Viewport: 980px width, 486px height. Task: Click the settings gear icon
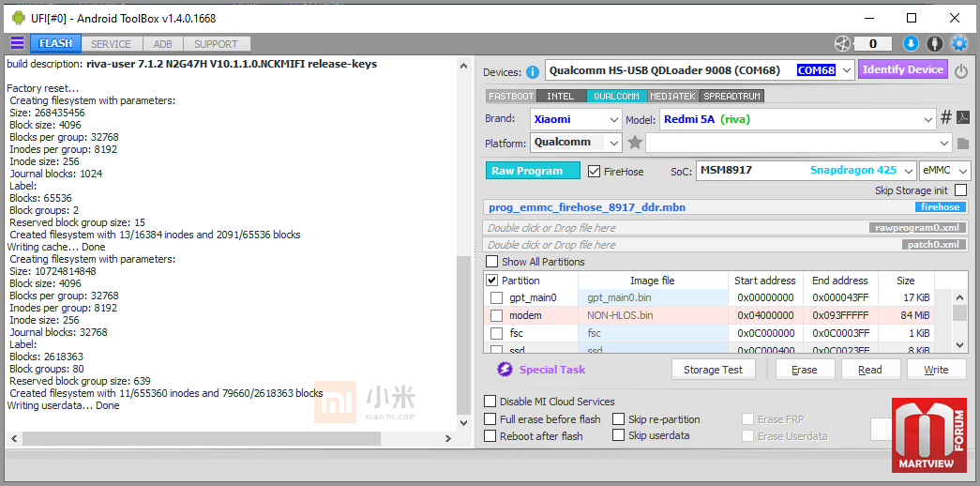click(x=958, y=44)
